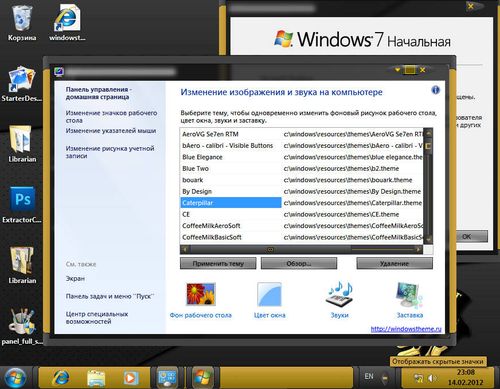Click the Удаление delete button

tap(394, 263)
